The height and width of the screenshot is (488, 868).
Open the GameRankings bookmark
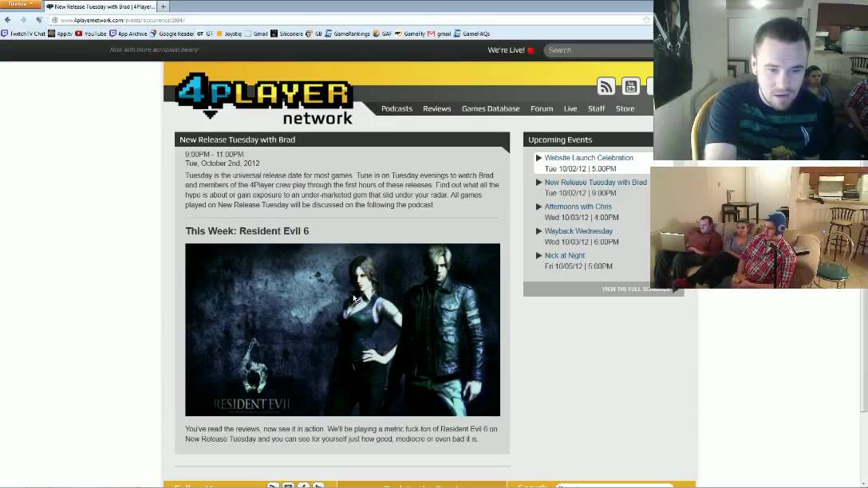tap(348, 33)
